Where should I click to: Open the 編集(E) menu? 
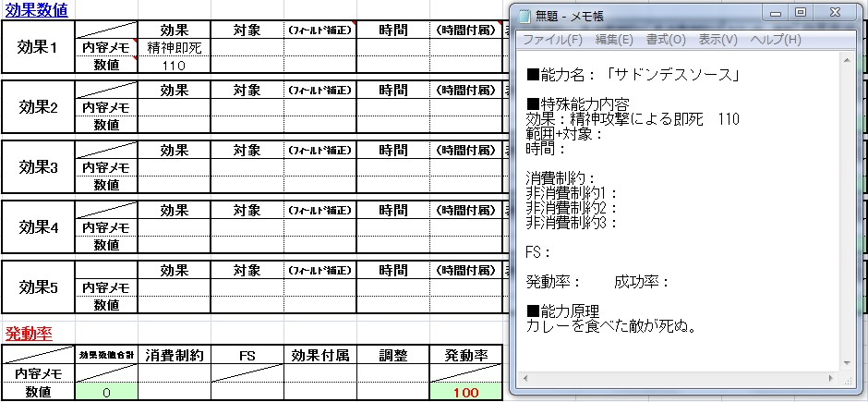[614, 40]
